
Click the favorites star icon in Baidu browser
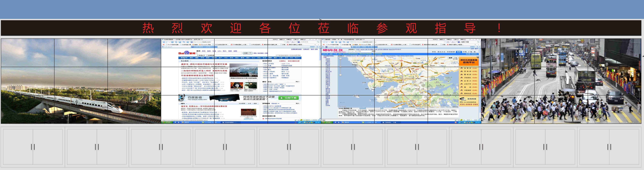[x=188, y=42]
